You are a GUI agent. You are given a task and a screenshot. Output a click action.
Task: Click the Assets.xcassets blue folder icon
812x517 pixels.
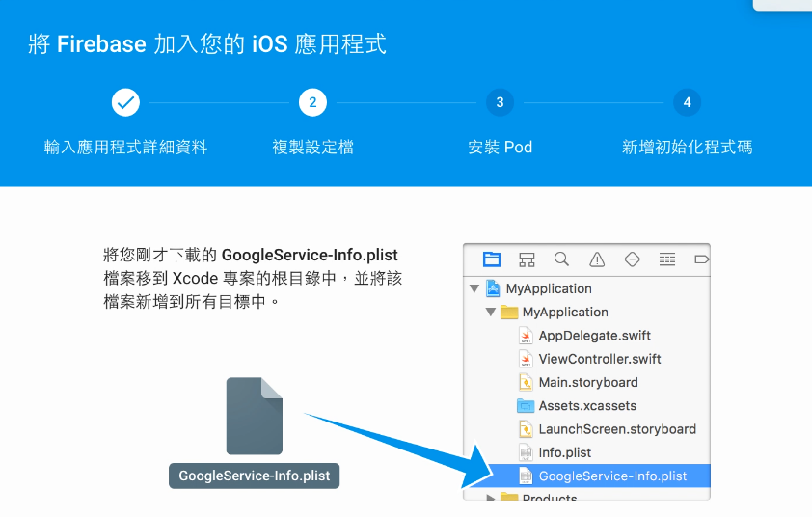tap(526, 406)
